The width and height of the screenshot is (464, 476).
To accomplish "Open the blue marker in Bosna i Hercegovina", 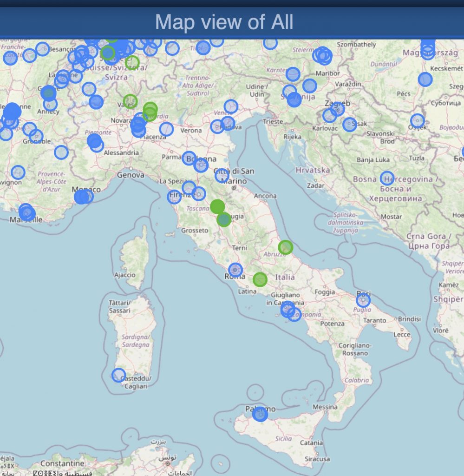I will pyautogui.click(x=387, y=178).
